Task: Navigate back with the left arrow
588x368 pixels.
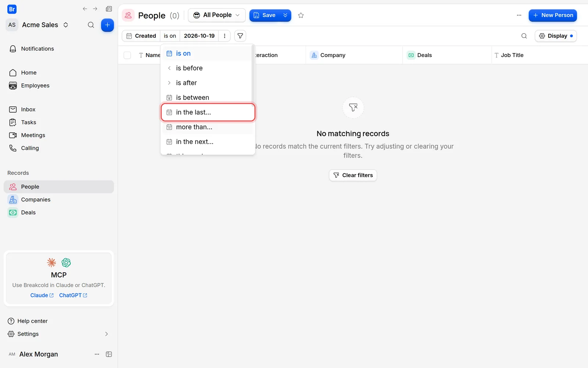Action: [x=85, y=9]
